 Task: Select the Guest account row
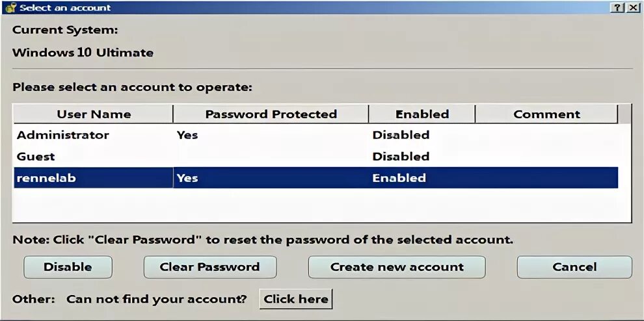pyautogui.click(x=36, y=157)
